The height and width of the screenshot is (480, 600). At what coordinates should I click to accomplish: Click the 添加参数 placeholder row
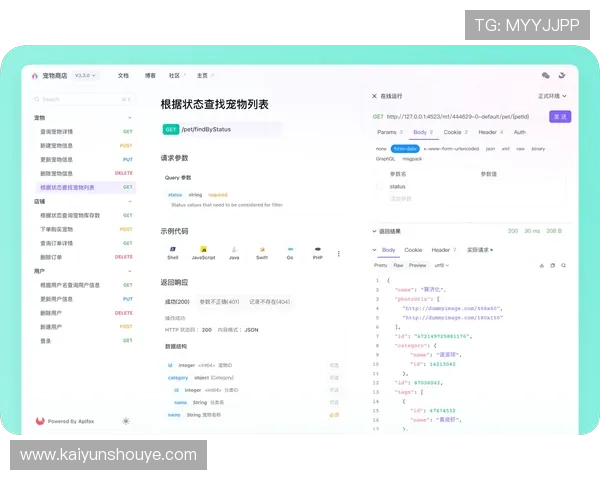point(401,199)
